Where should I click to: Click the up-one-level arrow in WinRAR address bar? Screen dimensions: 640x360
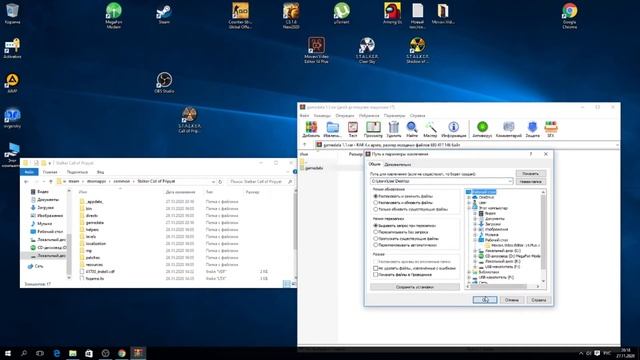(x=304, y=144)
